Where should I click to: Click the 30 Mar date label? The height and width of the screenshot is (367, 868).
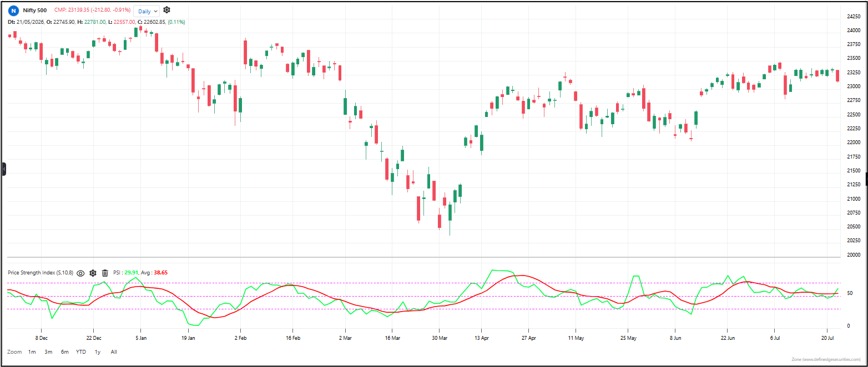click(x=439, y=337)
